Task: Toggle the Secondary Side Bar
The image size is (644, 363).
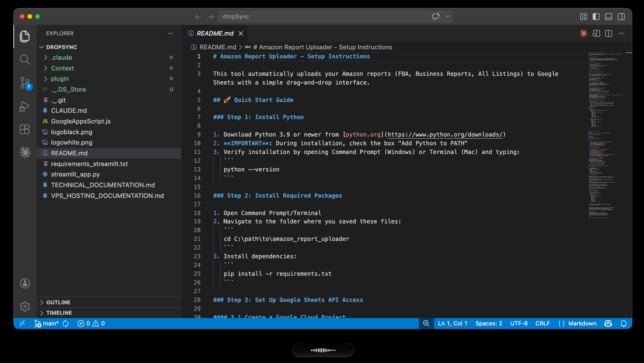Action: tap(621, 16)
